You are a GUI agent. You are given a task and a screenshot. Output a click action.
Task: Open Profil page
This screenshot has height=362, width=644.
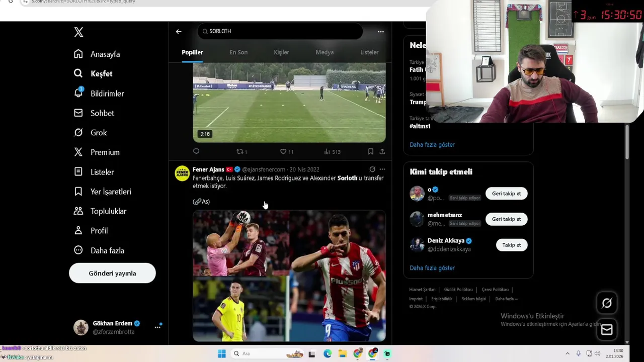(x=91, y=231)
